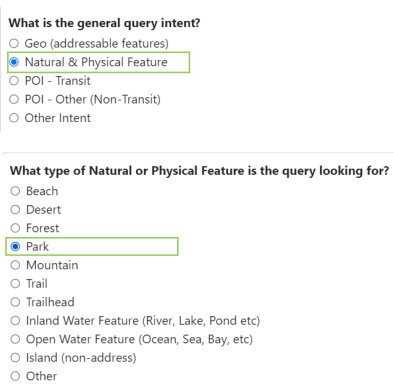This screenshot has height=389, width=394.
Task: Choose Other under feature type list
Action: (x=15, y=376)
